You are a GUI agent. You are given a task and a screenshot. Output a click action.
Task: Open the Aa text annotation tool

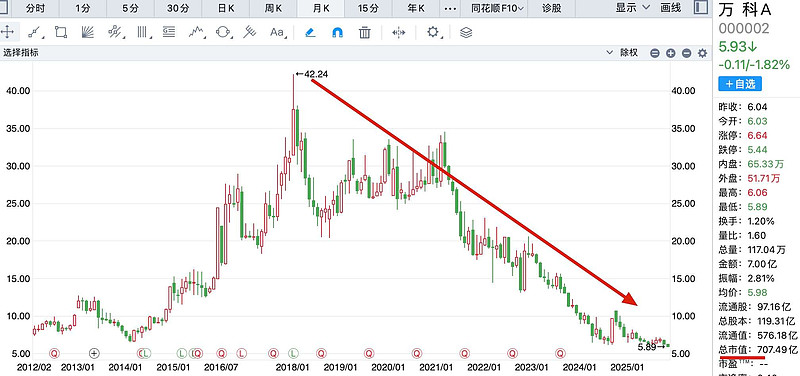(x=277, y=33)
